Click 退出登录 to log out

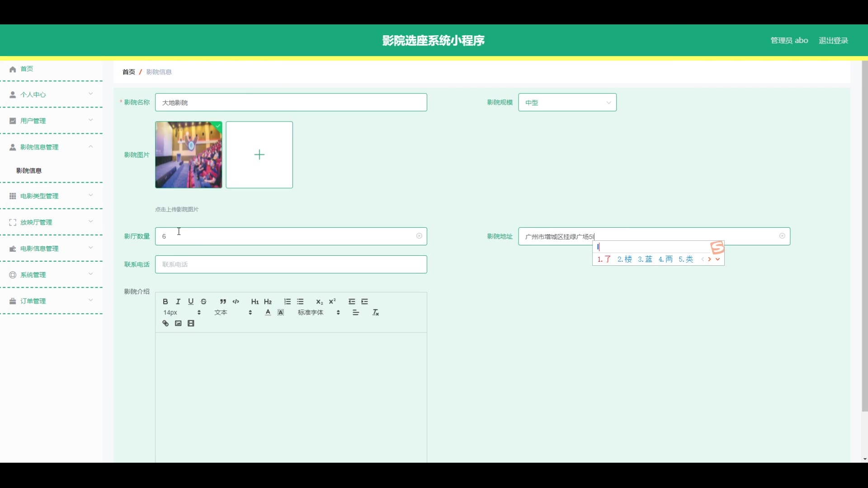[x=833, y=41]
